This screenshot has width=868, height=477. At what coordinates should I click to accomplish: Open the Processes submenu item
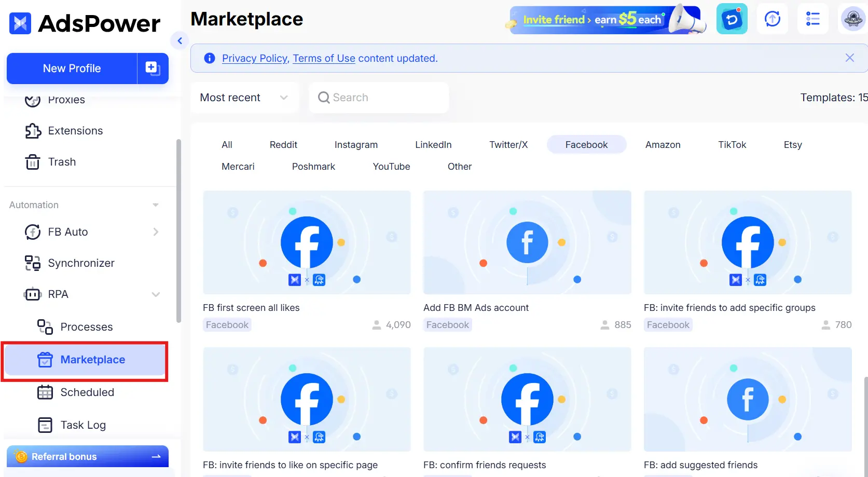pyautogui.click(x=87, y=327)
